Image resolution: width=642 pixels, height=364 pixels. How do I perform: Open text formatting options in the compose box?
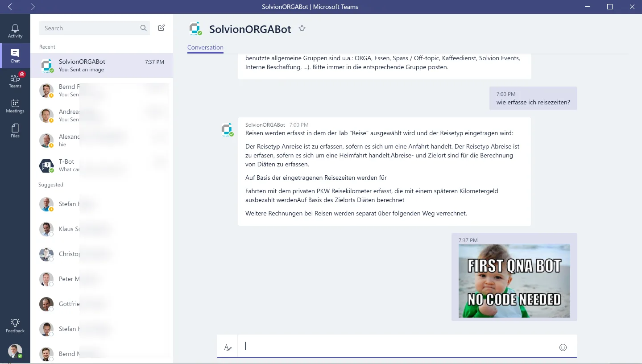coord(228,347)
